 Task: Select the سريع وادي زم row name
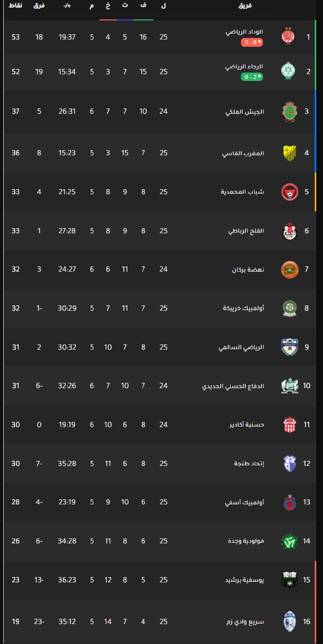point(245,621)
